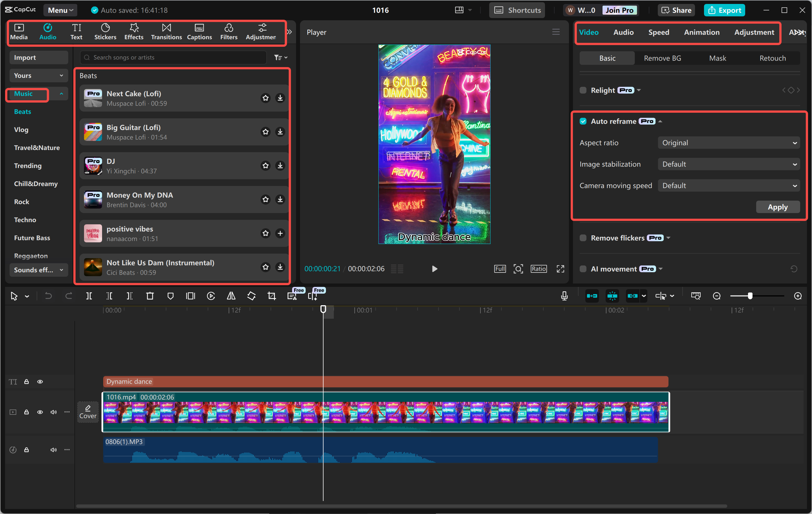Click the Split clip tool in the timeline toolbar
The height and width of the screenshot is (514, 812).
point(89,296)
